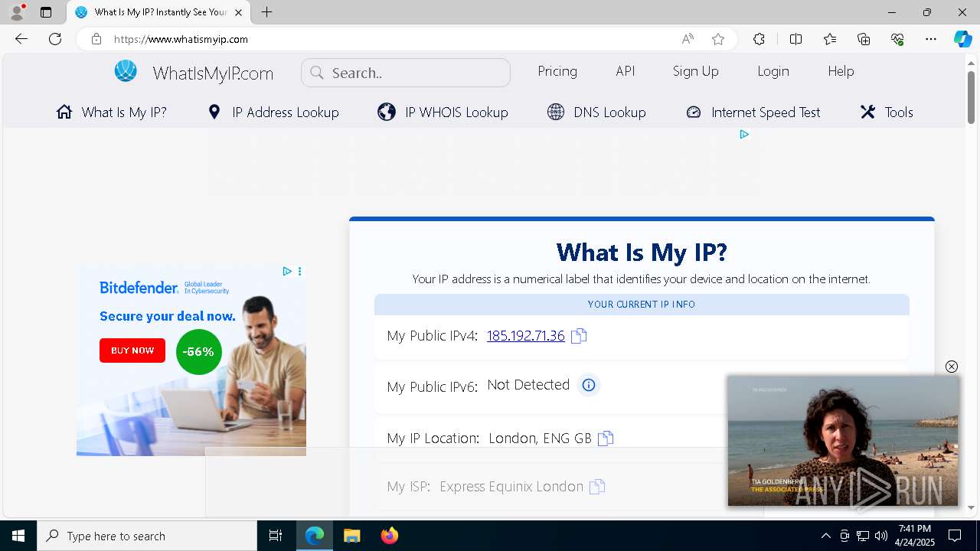Open the Read Aloud feature

click(x=688, y=39)
